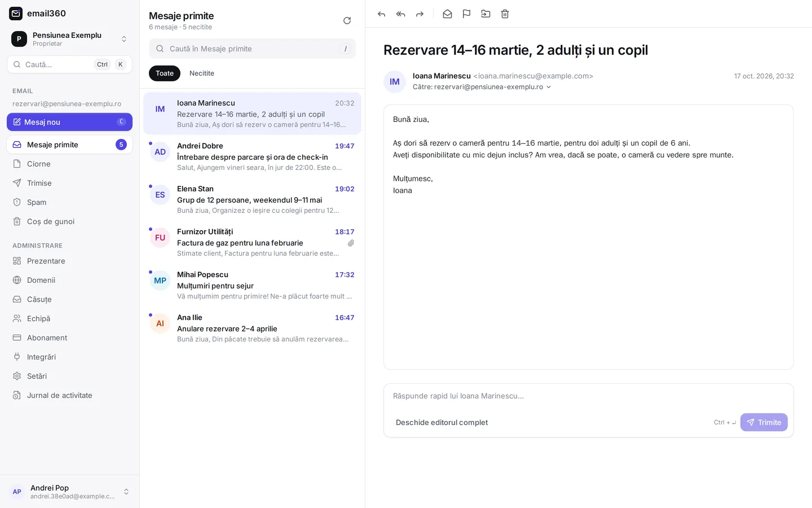Image resolution: width=812 pixels, height=508 pixels.
Task: Open Mihai Popescu thank-you email
Action: [x=252, y=285]
